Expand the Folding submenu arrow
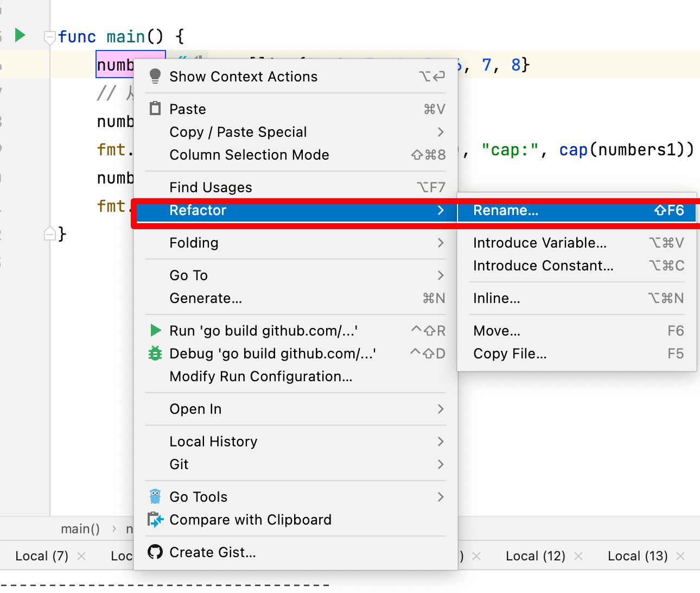 tap(440, 243)
